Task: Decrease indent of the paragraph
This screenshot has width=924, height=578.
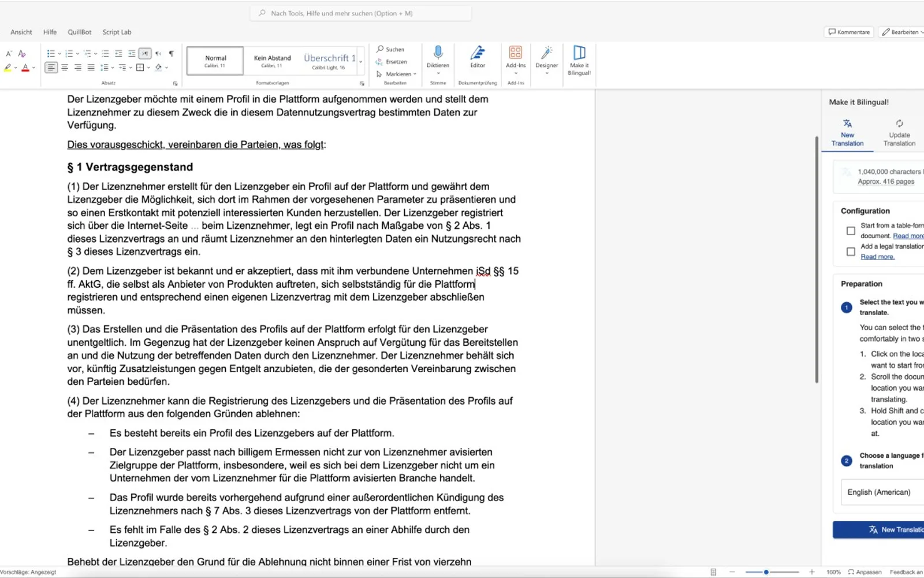Action: pyautogui.click(x=118, y=53)
